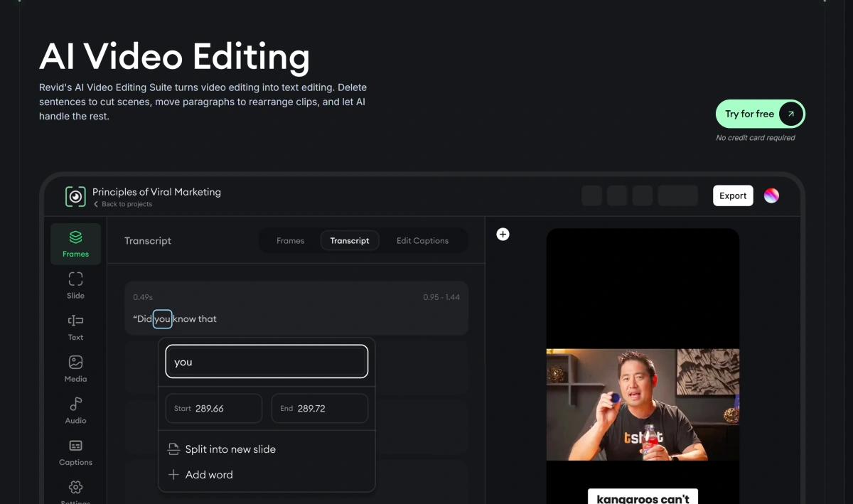Screen dimensions: 853x504
Task: Click the 0.49s timestamp label
Action: (143, 297)
